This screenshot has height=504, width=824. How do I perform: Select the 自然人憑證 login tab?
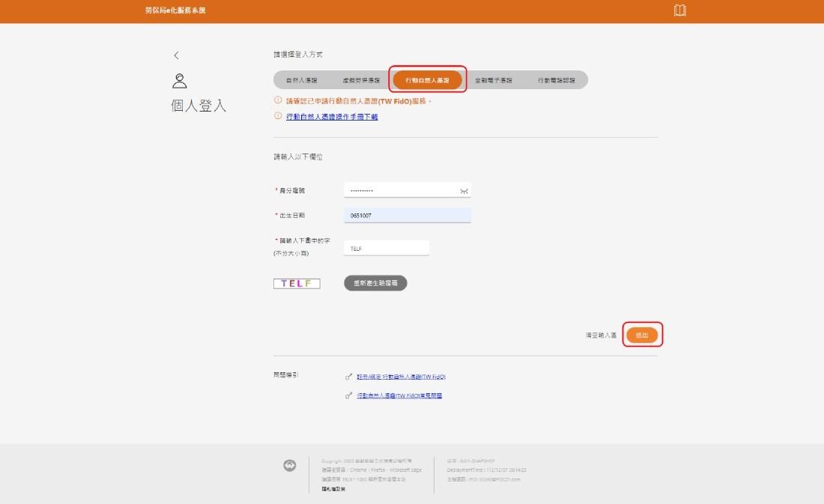[x=302, y=80]
